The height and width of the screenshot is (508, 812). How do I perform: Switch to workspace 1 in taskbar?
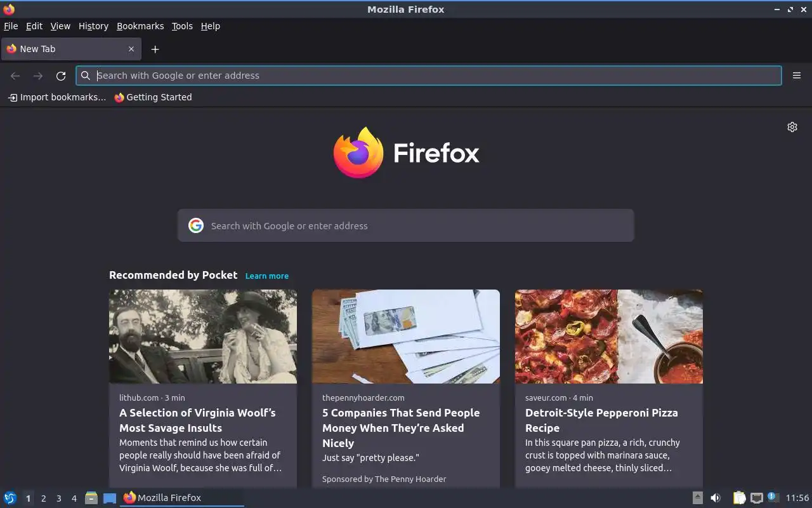tap(28, 498)
